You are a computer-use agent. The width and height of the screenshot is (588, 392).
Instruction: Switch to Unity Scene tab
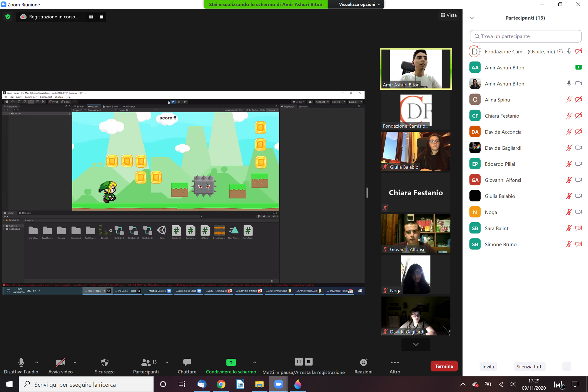tap(78, 106)
